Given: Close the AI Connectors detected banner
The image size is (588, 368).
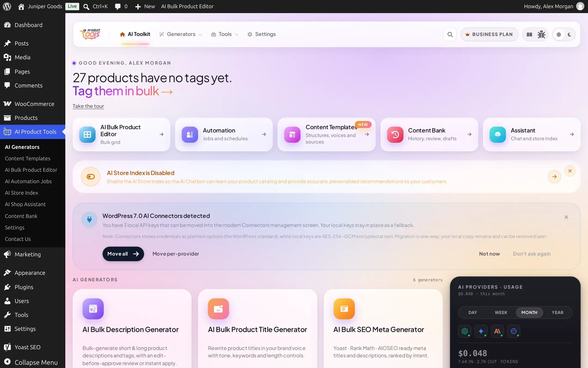Looking at the screenshot, I should pos(566,217).
